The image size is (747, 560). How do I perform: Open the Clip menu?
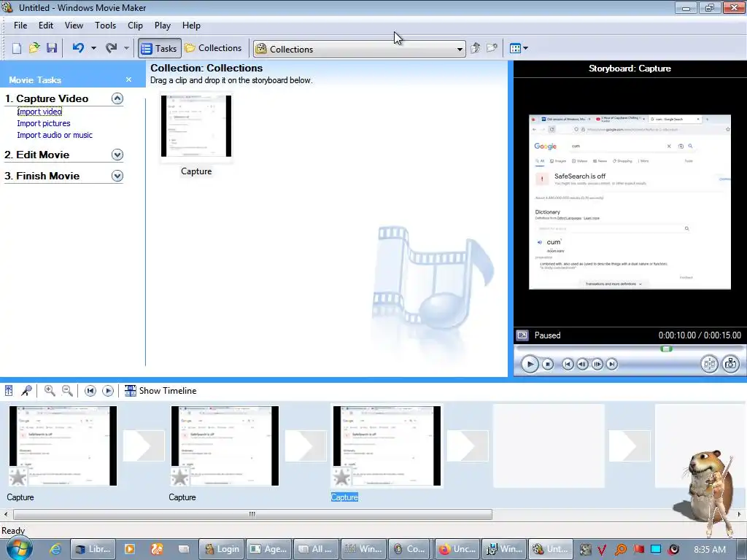click(135, 26)
